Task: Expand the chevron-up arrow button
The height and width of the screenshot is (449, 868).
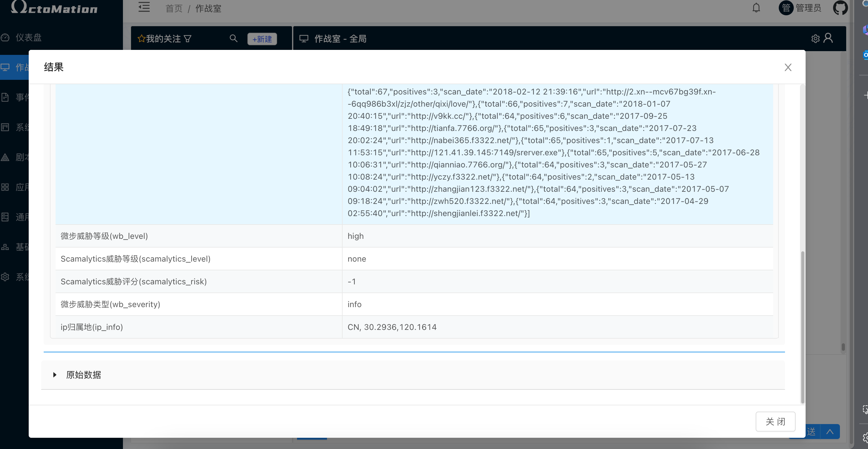Action: click(830, 432)
